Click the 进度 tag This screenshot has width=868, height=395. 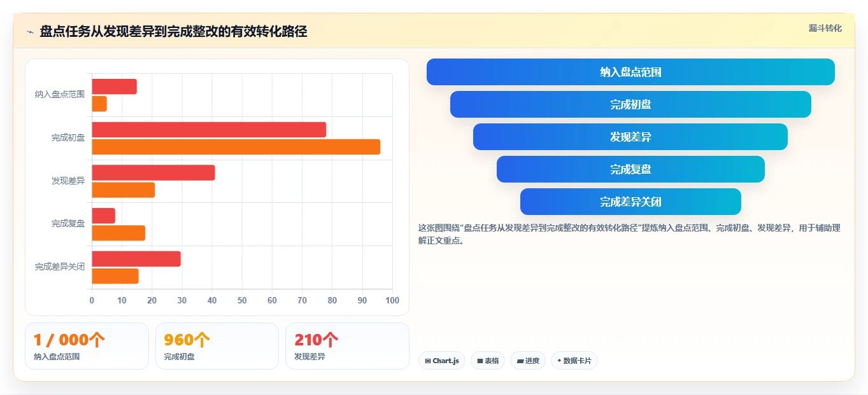pyautogui.click(x=528, y=361)
